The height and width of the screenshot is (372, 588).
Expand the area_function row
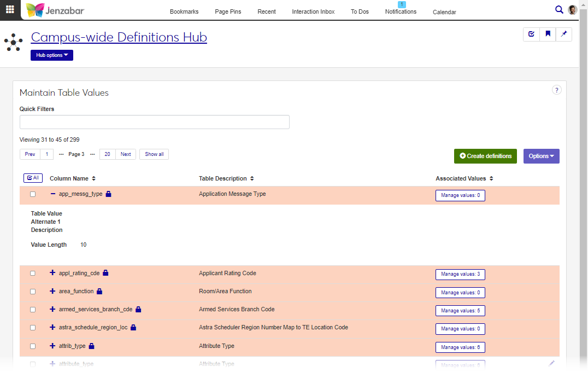(53, 291)
